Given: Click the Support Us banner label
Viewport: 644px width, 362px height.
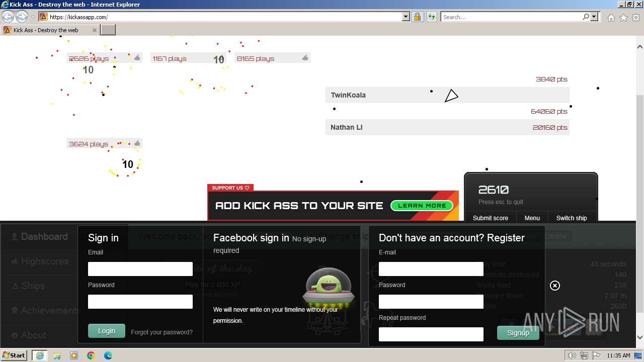Looking at the screenshot, I should click(x=230, y=188).
